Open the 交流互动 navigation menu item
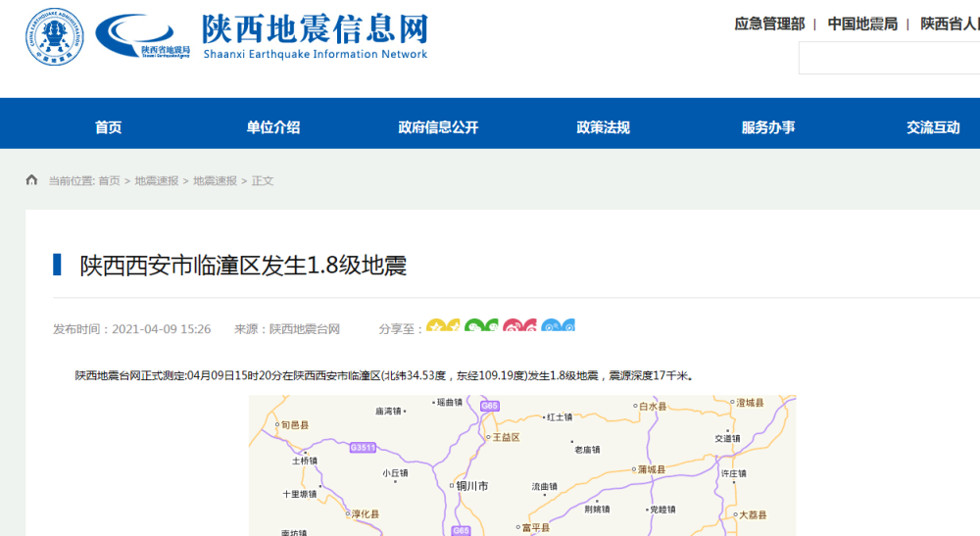 point(933,127)
